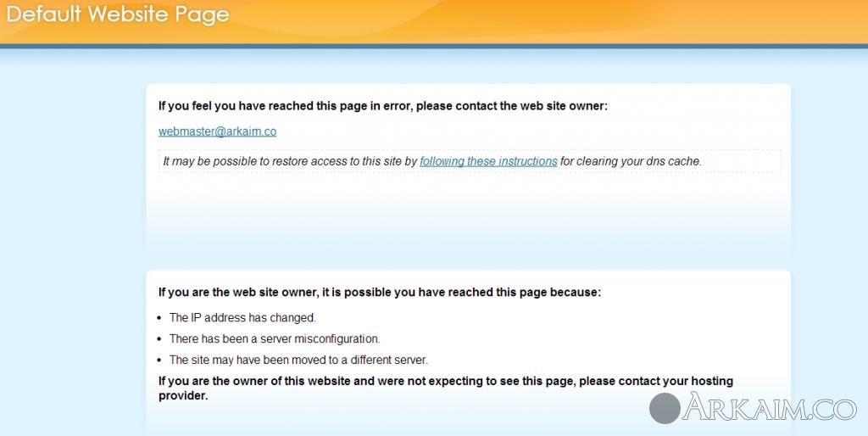Click the bullet dot beside 'The site may have'

161,360
